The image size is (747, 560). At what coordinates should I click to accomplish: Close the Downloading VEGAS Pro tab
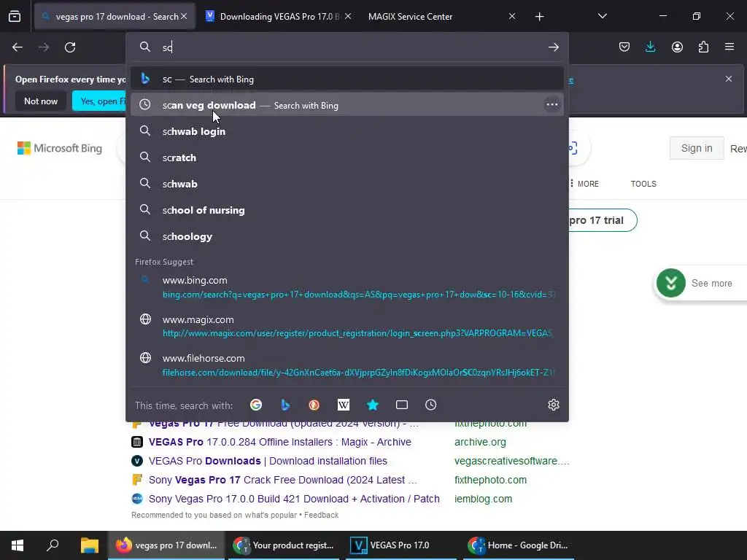(348, 17)
